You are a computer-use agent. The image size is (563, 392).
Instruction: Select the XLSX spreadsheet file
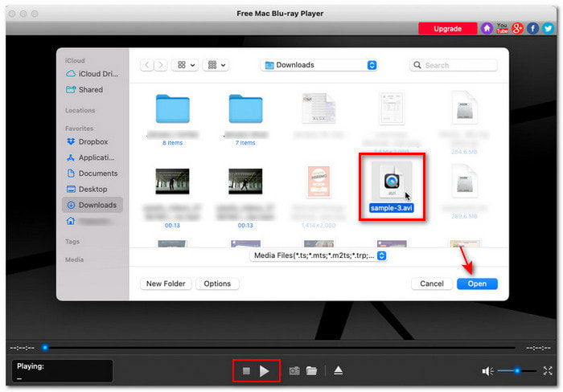(x=318, y=108)
